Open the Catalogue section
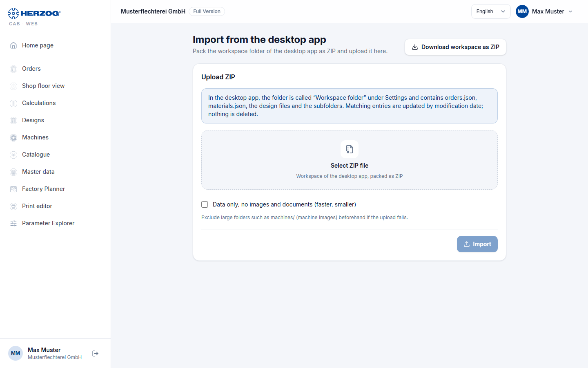 click(55, 155)
